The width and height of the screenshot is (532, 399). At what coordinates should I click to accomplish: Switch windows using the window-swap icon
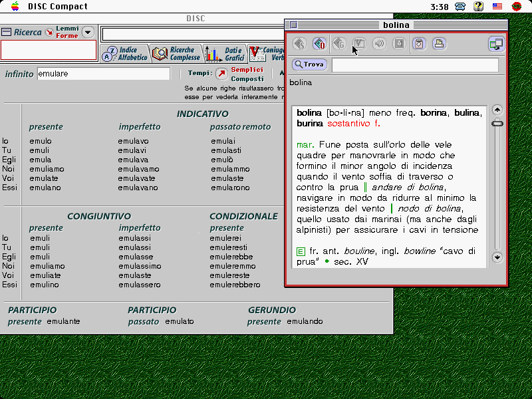(496, 44)
